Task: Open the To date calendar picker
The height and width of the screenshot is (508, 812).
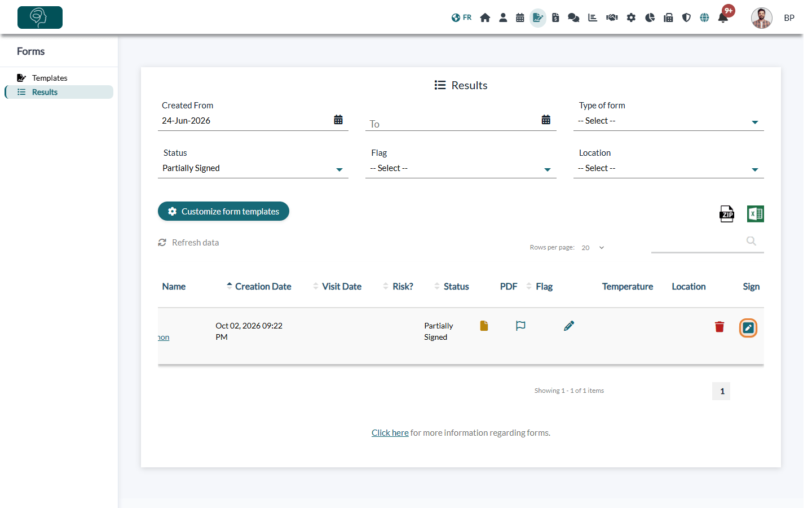Action: [x=546, y=120]
